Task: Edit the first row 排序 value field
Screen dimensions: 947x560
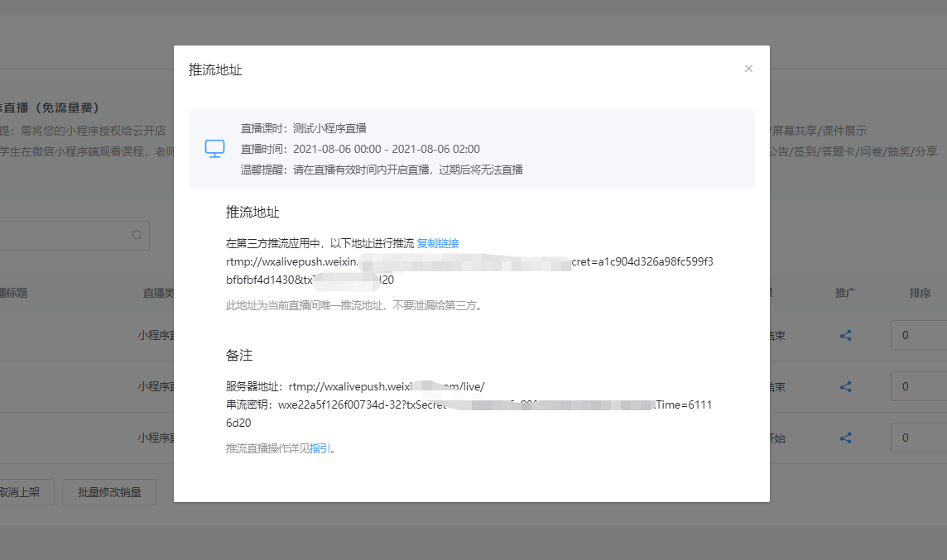Action: (919, 336)
